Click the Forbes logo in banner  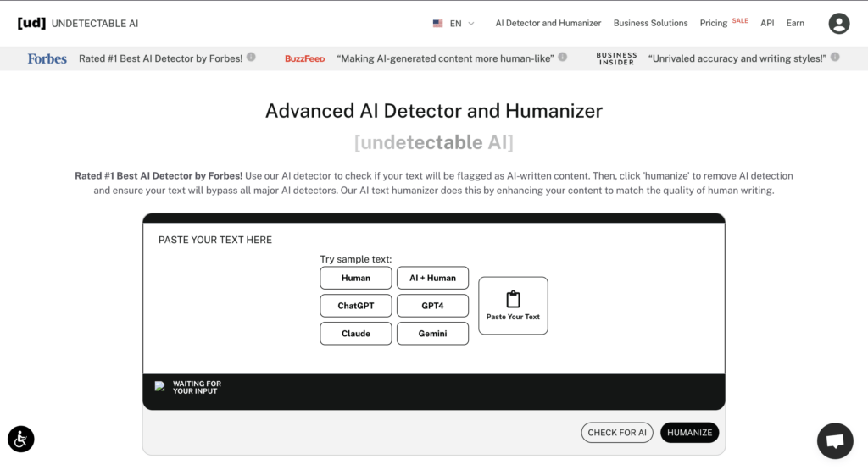tap(47, 58)
